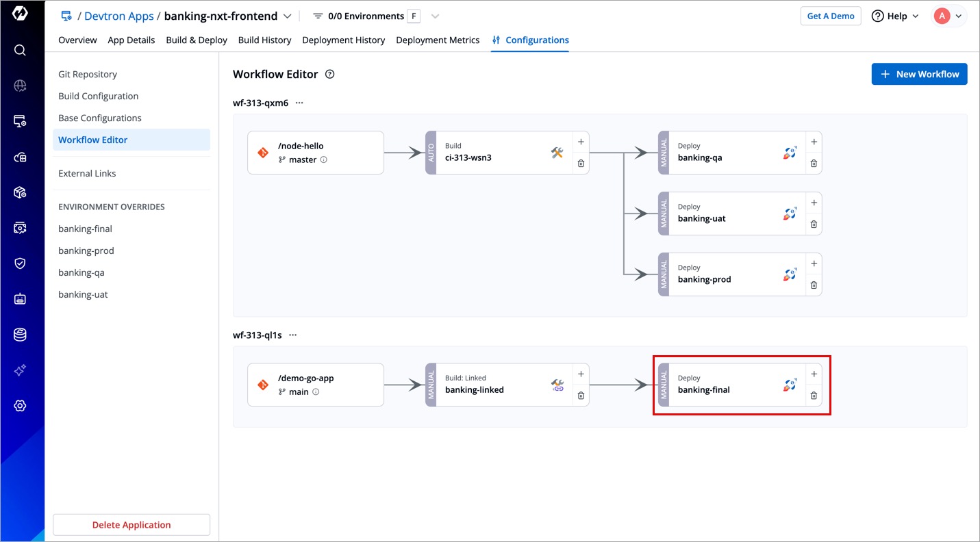Click trash icon on banking-prod deploy
This screenshot has width=980, height=542.
tap(814, 285)
